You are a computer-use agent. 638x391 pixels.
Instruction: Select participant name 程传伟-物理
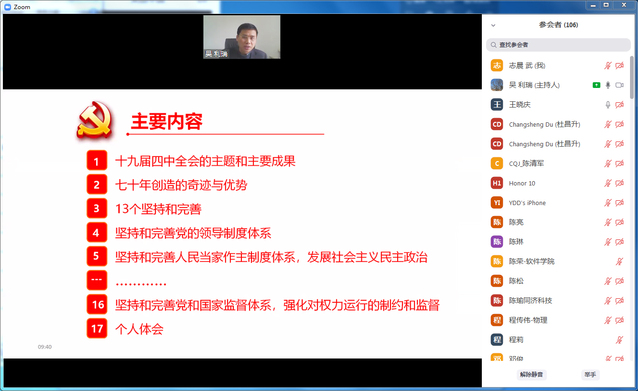[528, 320]
